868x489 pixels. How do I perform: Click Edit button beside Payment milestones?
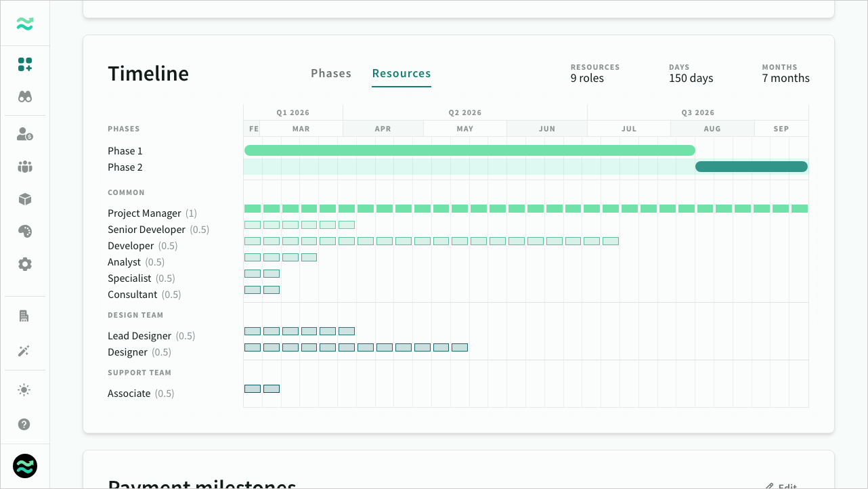coord(781,485)
